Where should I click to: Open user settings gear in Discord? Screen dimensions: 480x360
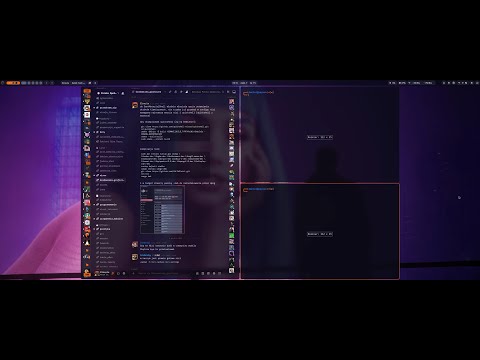[x=124, y=273]
